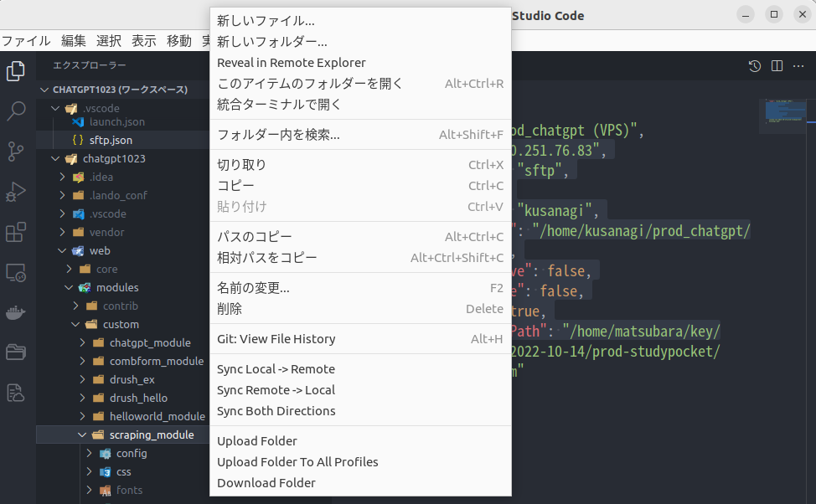Expand the drush_hello folder chevron
Screen dimensions: 816x504
pos(83,398)
